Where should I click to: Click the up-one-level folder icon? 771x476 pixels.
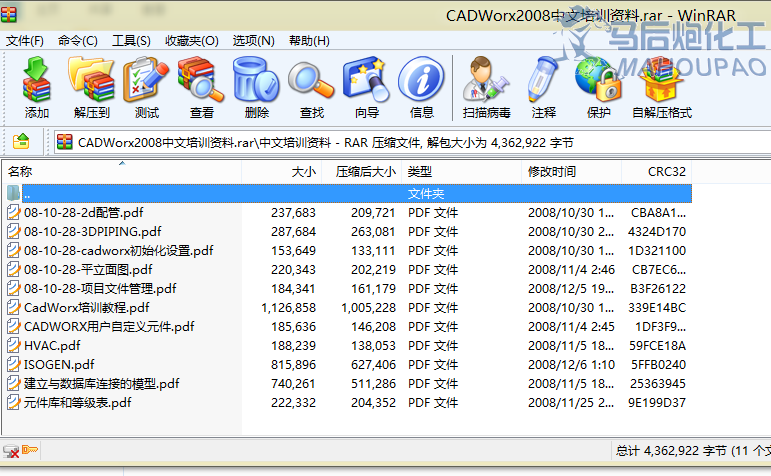coord(21,142)
